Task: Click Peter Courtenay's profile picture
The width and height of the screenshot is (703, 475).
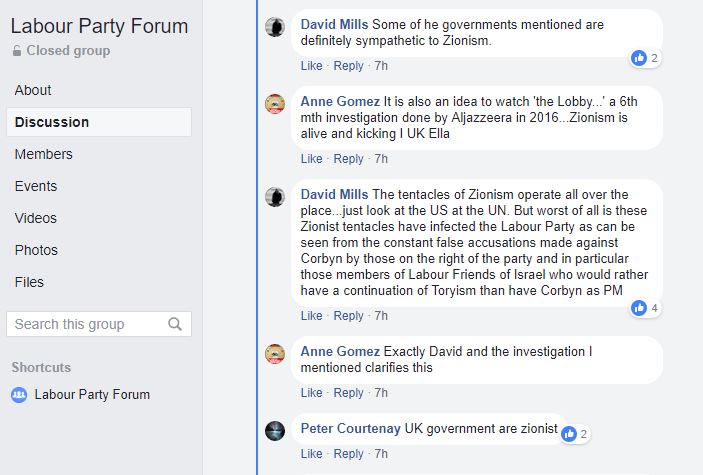Action: pos(275,431)
